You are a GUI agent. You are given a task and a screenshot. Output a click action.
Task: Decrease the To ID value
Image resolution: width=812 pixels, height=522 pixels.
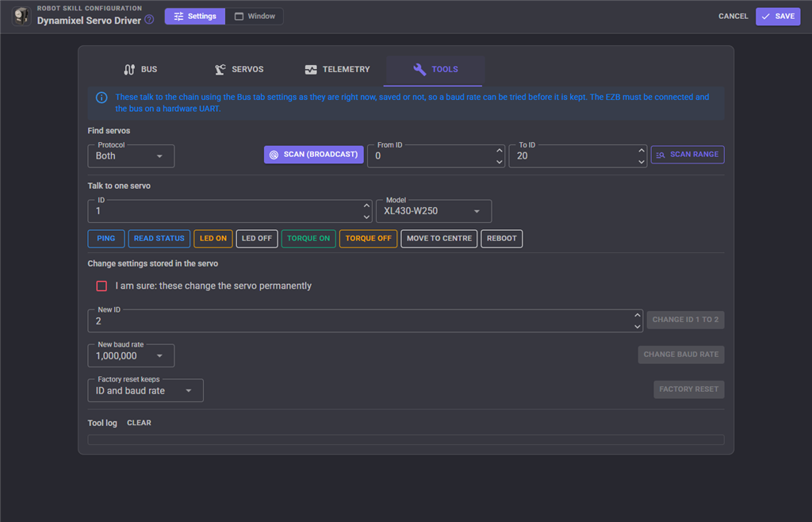[641, 162]
